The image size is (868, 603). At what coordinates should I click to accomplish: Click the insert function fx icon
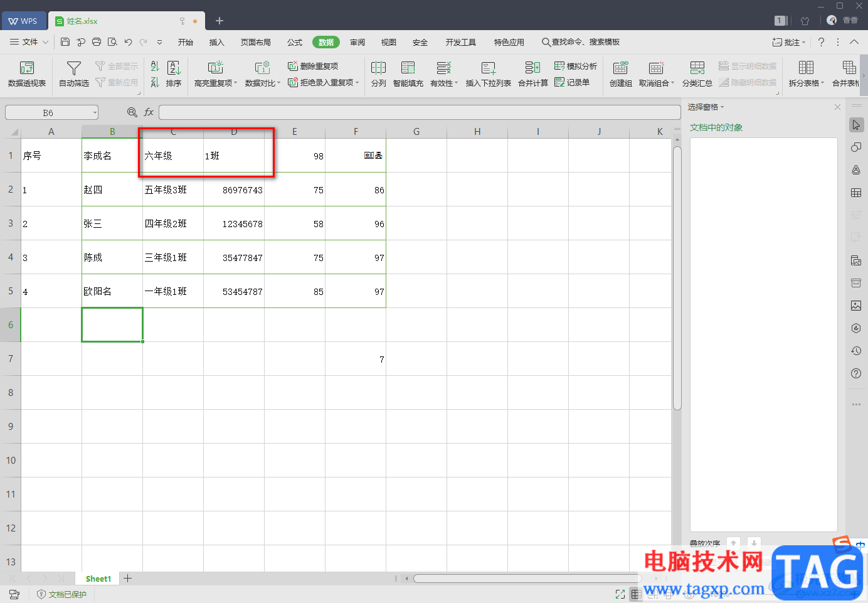[149, 112]
